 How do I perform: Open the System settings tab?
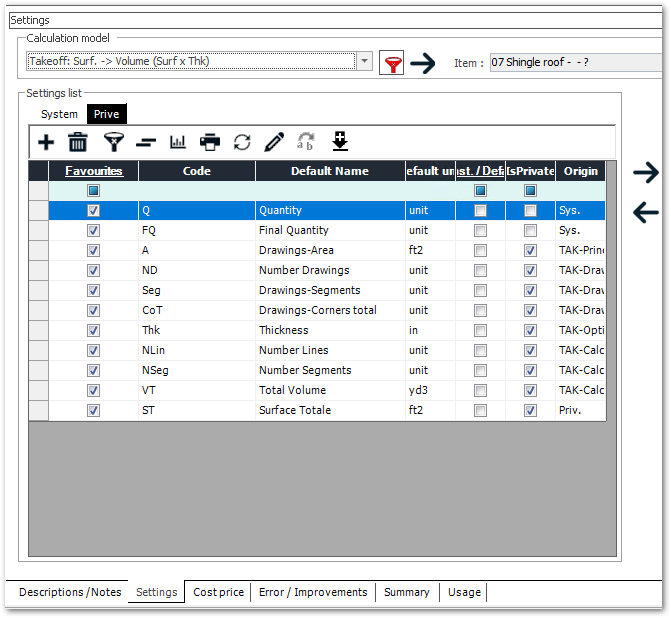(59, 114)
